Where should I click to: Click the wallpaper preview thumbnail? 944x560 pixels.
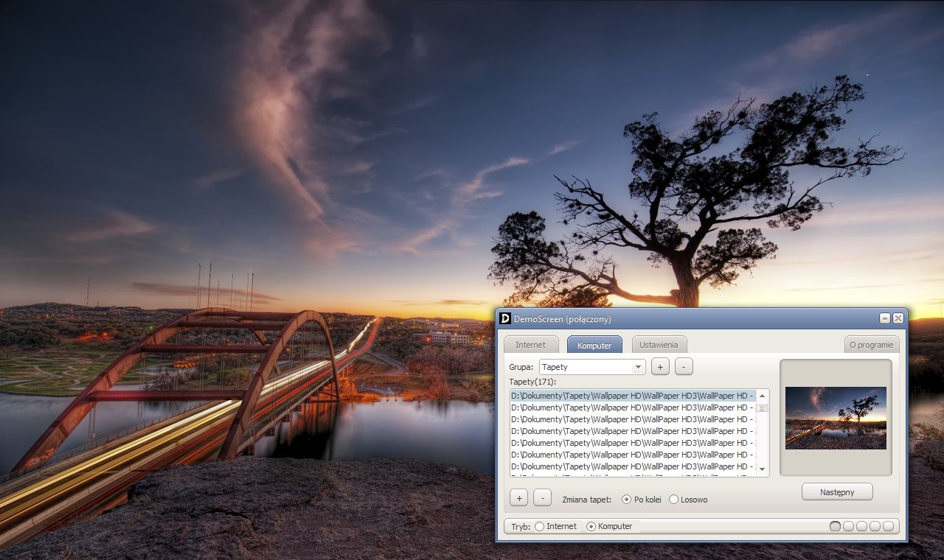coord(836,418)
